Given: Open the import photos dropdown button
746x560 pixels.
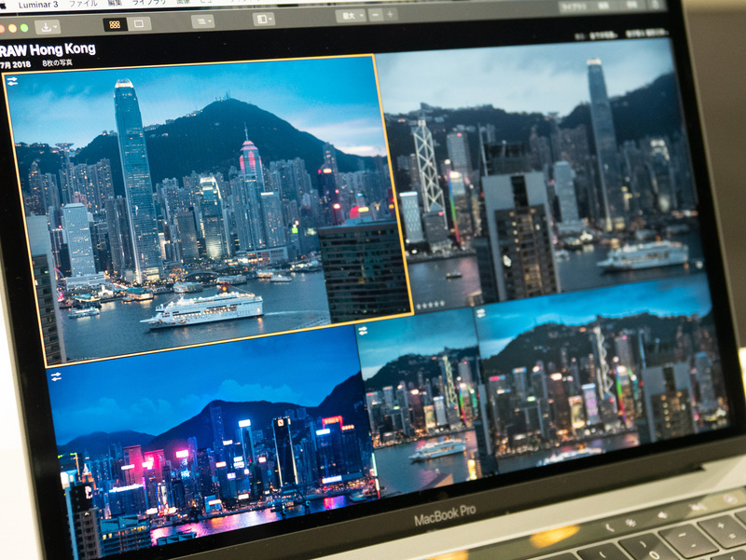Looking at the screenshot, I should tap(48, 27).
